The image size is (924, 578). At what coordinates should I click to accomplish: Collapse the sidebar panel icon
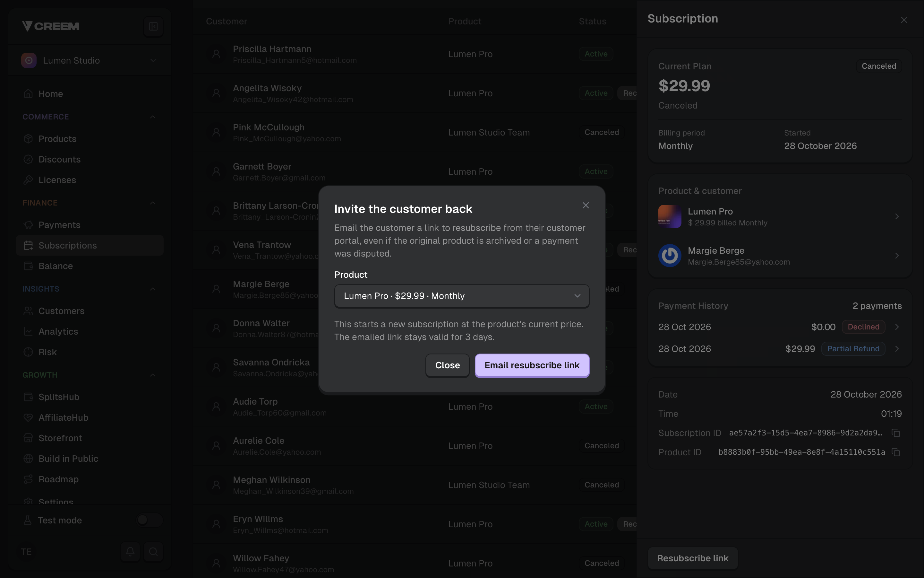coord(153,26)
